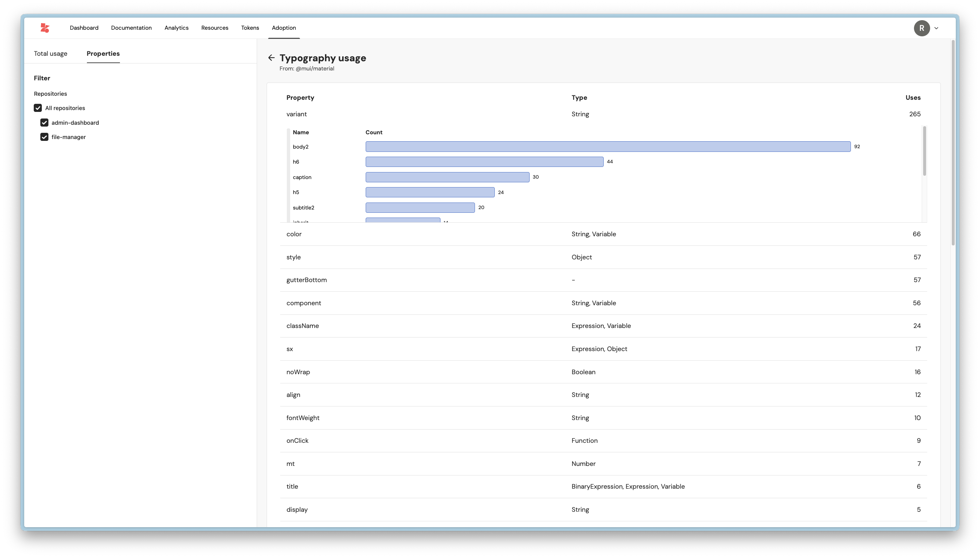Go to the Documentation page
The height and width of the screenshot is (558, 980).
point(131,28)
